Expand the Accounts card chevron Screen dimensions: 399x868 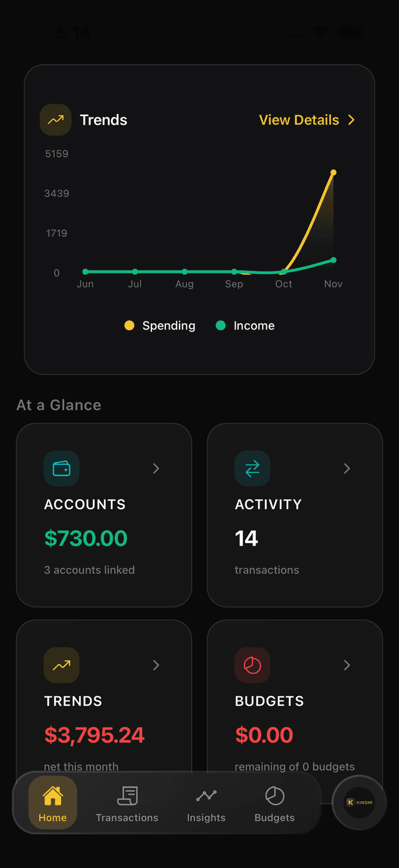[x=156, y=468]
